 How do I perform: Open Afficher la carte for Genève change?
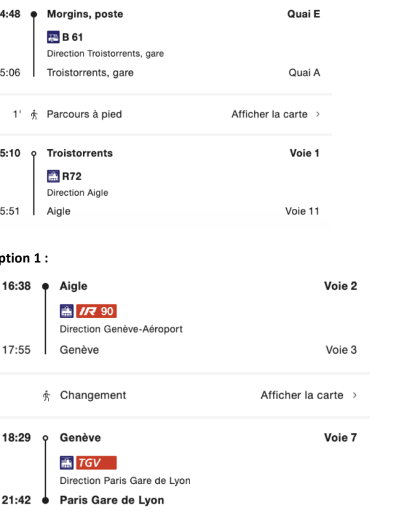click(302, 395)
